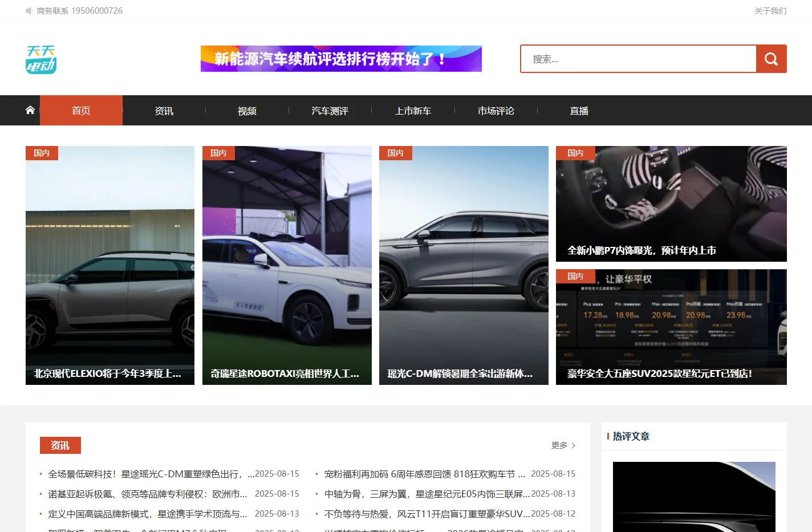The image size is (812, 532).
Task: Go to 汽车测评 section
Action: 330,111
